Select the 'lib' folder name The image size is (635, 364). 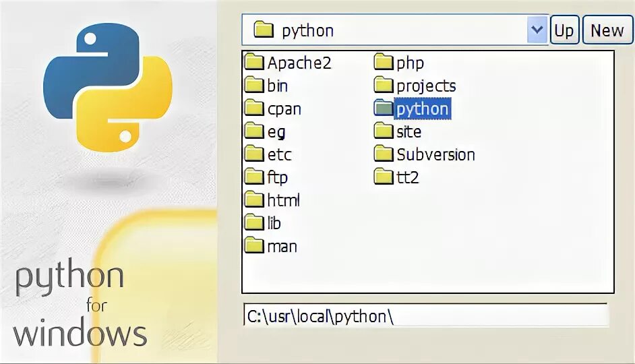pos(274,223)
